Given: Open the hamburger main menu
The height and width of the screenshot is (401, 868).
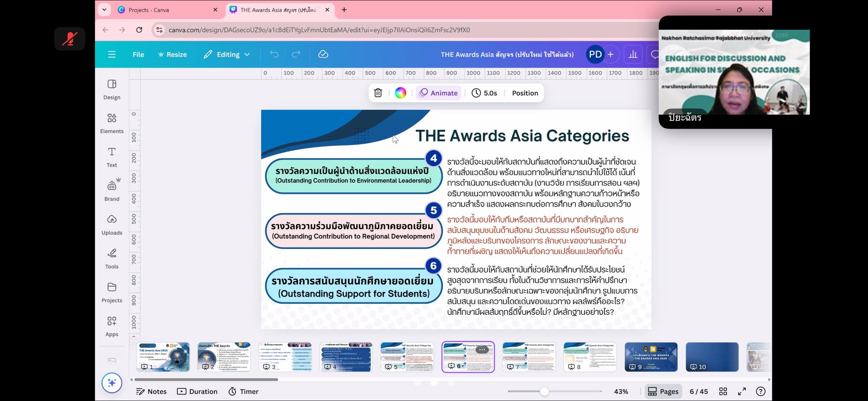Looking at the screenshot, I should tap(112, 54).
